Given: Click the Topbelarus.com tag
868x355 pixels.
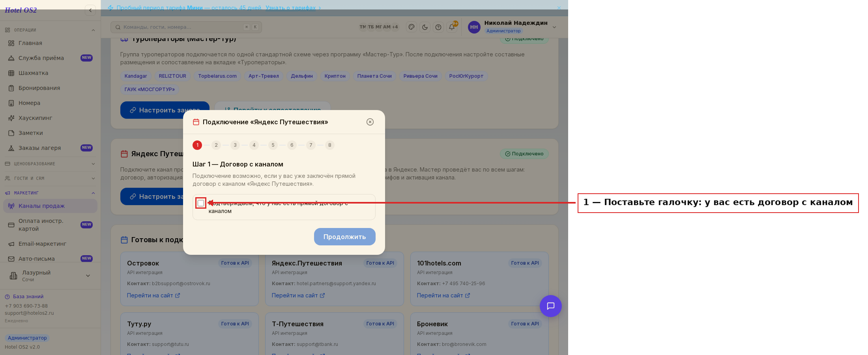Looking at the screenshot, I should point(217,76).
